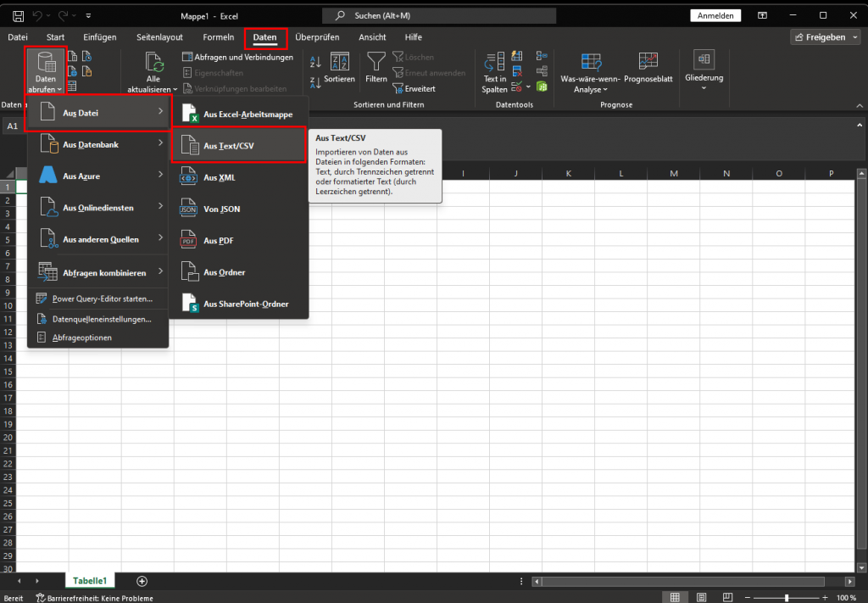Click the green Data Model icon
Image resolution: width=868 pixels, height=603 pixels.
(542, 87)
